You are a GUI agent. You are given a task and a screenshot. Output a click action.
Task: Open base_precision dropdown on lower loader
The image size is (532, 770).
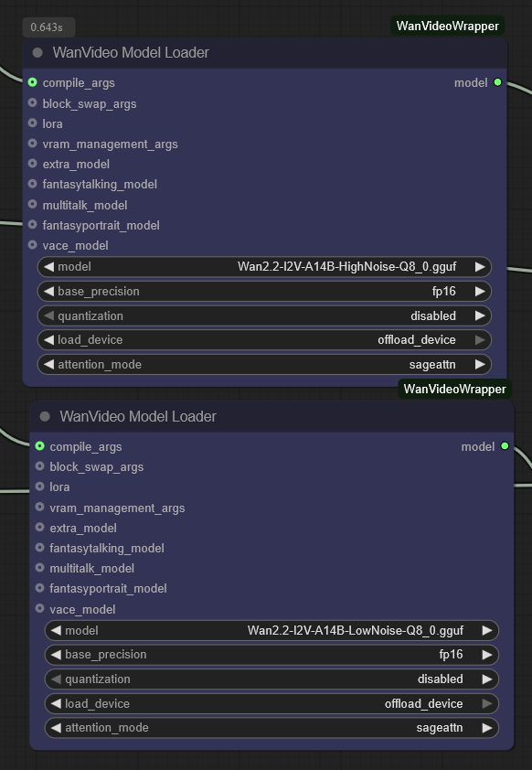pyautogui.click(x=271, y=655)
